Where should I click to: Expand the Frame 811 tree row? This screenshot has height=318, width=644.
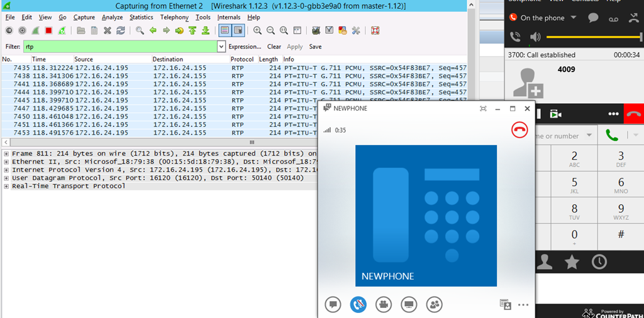[x=6, y=153]
